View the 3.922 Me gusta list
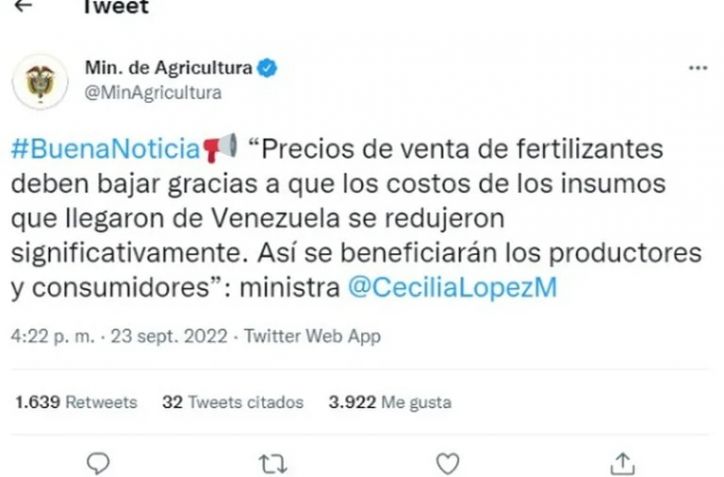The height and width of the screenshot is (477, 724). [390, 402]
